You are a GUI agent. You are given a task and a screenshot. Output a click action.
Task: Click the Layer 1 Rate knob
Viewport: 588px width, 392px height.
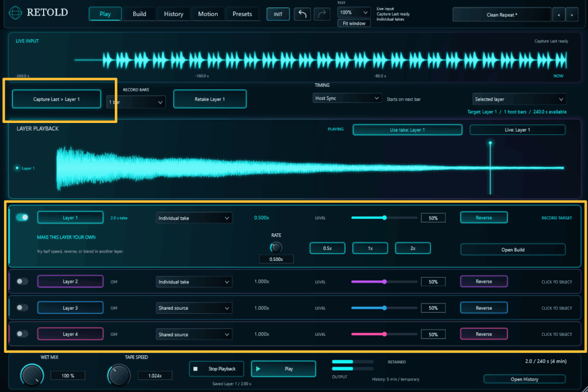[x=276, y=247]
